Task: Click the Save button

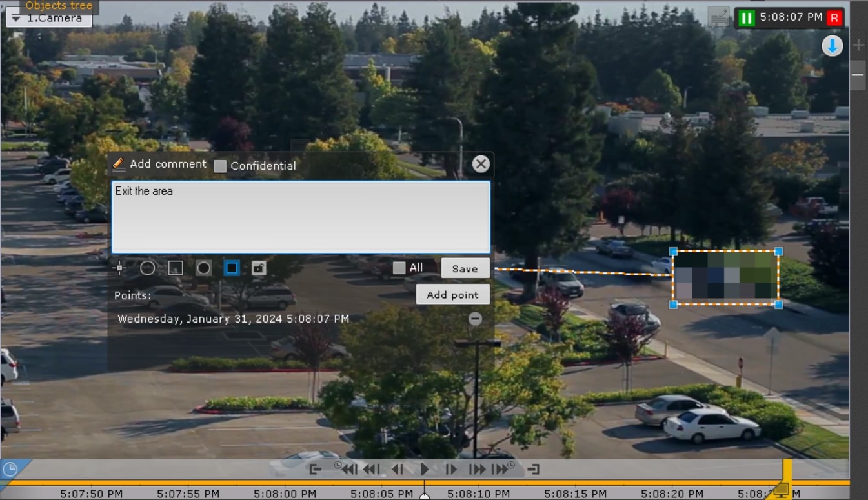Action: click(x=465, y=268)
